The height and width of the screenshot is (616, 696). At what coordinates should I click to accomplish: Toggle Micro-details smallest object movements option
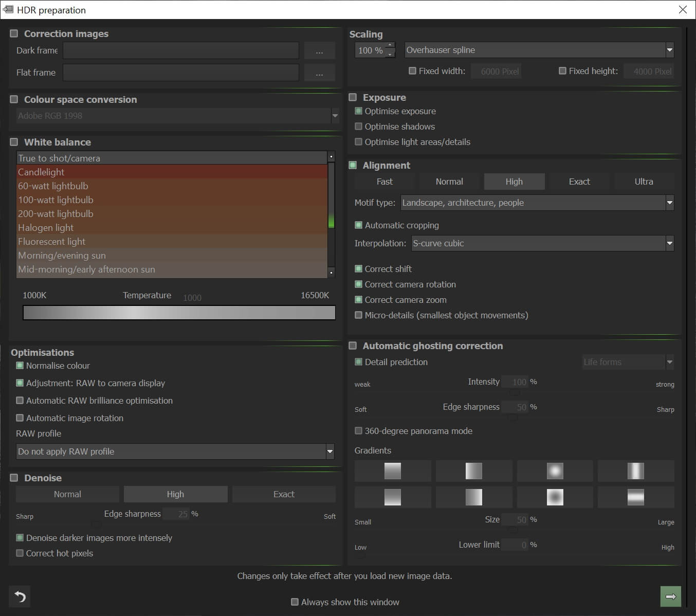coord(359,315)
